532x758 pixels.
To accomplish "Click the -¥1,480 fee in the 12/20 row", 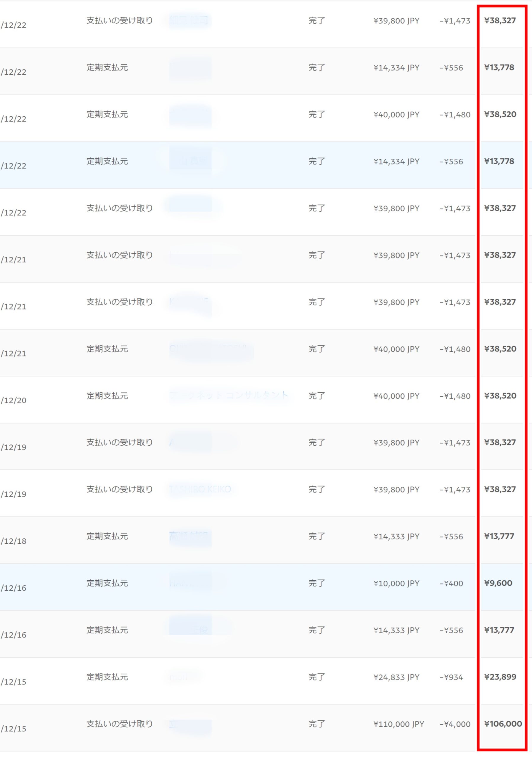I will (455, 396).
